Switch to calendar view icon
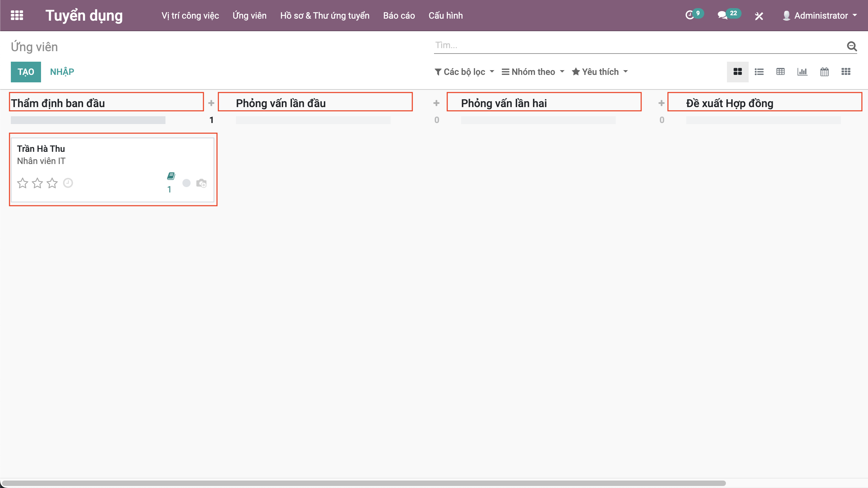The width and height of the screenshot is (868, 488). tap(824, 72)
